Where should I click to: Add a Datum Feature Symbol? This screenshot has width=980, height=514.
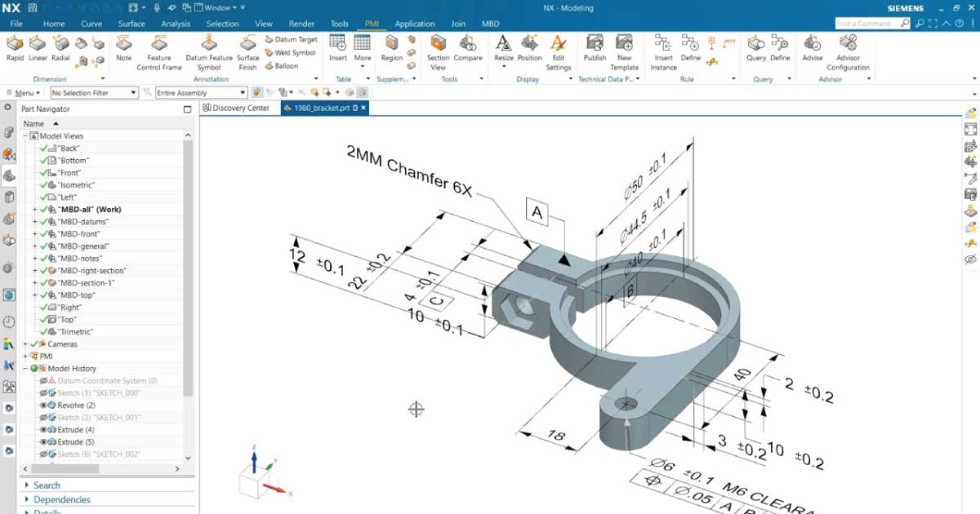(209, 53)
